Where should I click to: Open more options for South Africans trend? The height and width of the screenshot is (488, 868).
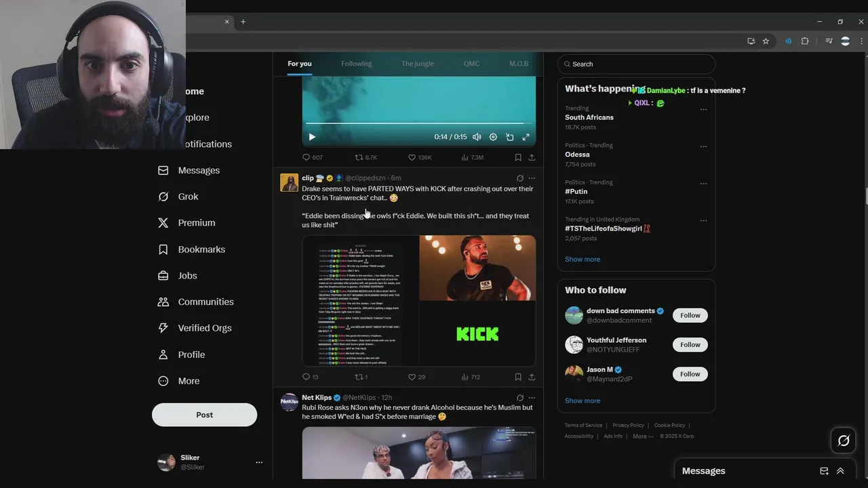(703, 109)
